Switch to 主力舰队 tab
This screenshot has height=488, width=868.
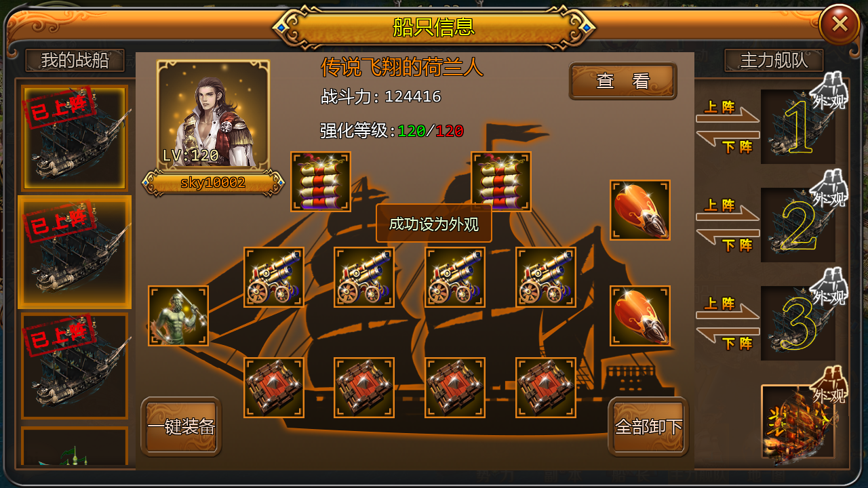point(774,60)
